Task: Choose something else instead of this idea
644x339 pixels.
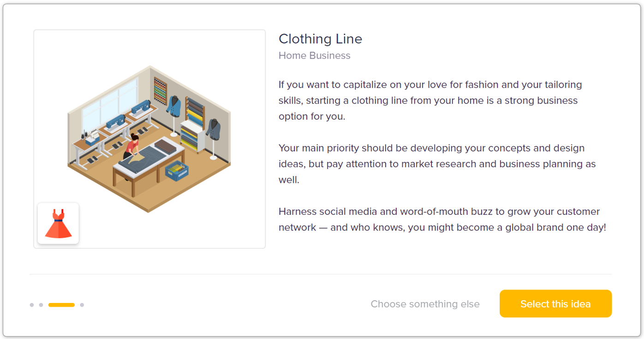Action: point(425,304)
